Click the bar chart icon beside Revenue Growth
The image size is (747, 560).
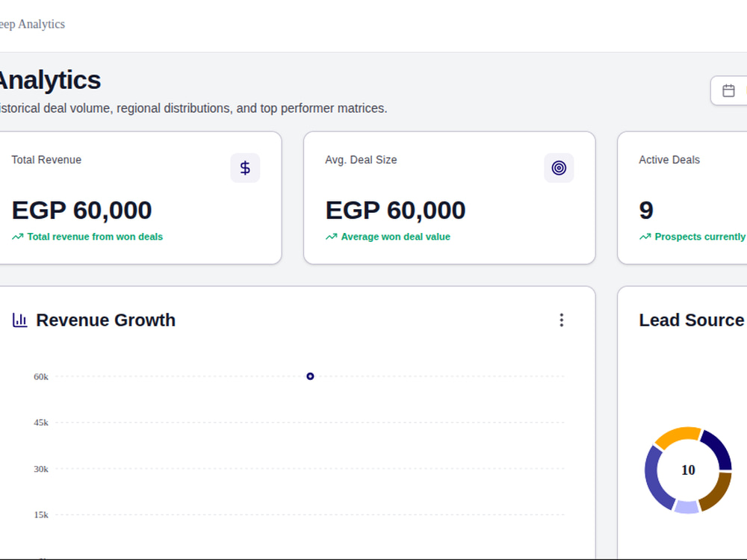click(x=19, y=320)
